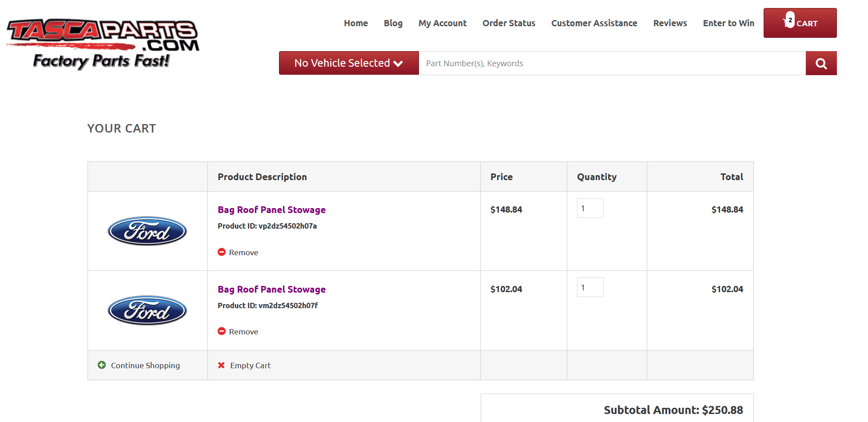Viewport: 868px width, 422px height.
Task: Select the Product ID: vm2dz54502h07f text
Action: 267,305
